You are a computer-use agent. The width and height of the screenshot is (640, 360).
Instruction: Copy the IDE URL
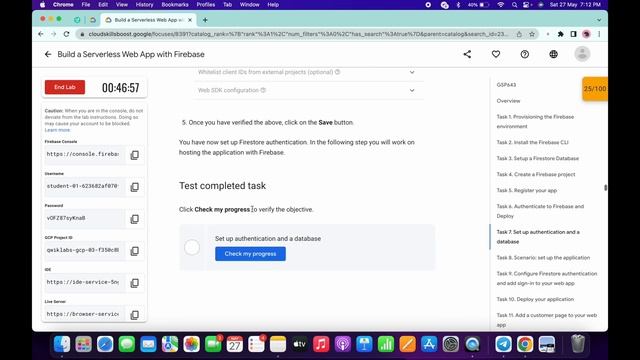[x=134, y=283]
